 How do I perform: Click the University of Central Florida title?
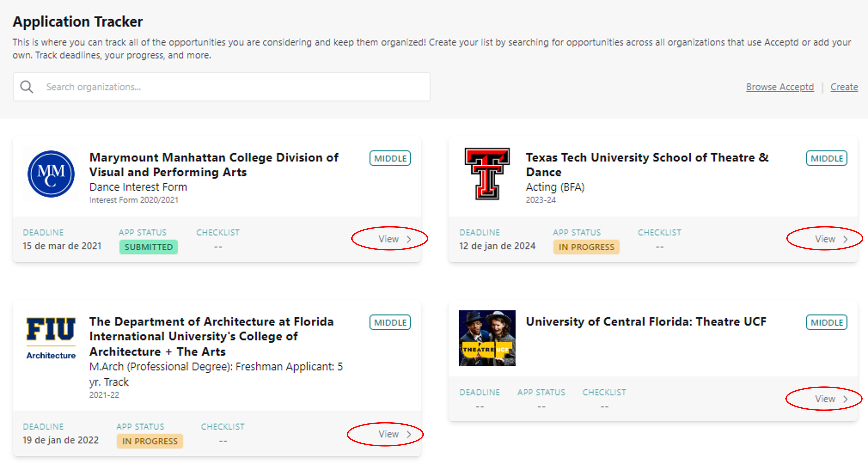[x=646, y=322]
